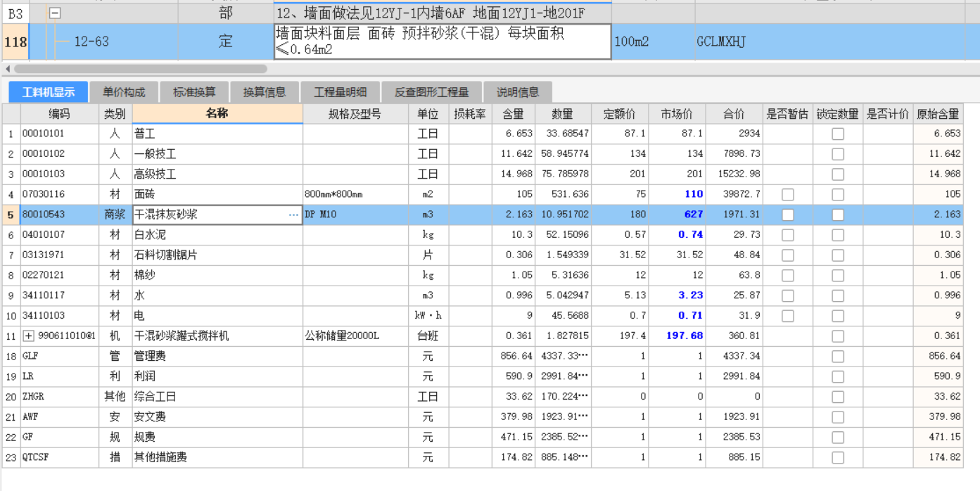Image resolution: width=980 pixels, height=491 pixels.
Task: Tick the 是否暂估 checkbox for 电
Action: 788,316
